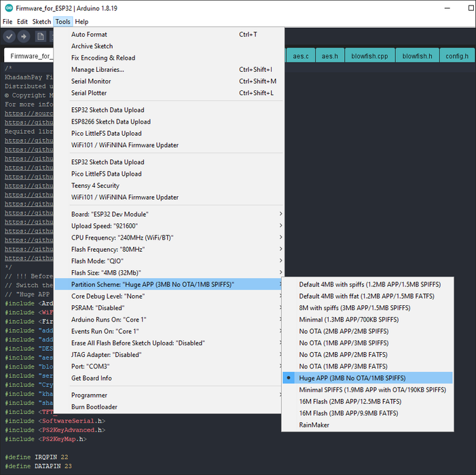Click the Upload arrow toolbar icon
This screenshot has height=475, width=476.
(24, 37)
